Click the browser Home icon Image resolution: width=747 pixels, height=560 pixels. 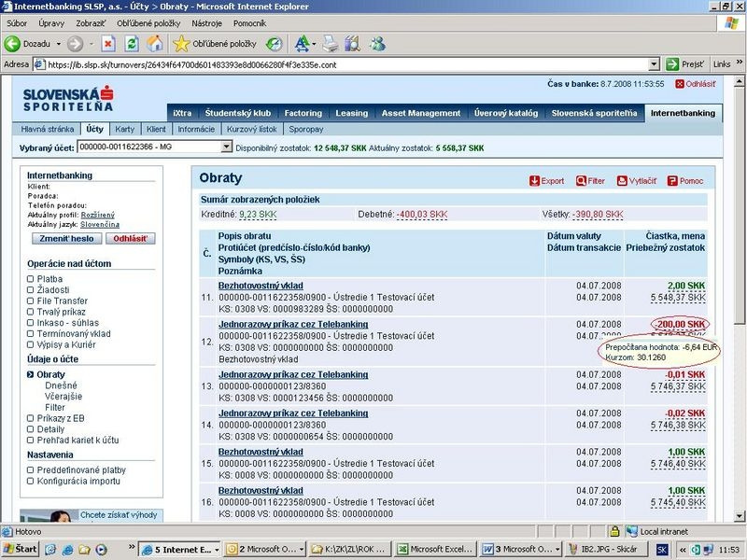coord(155,43)
